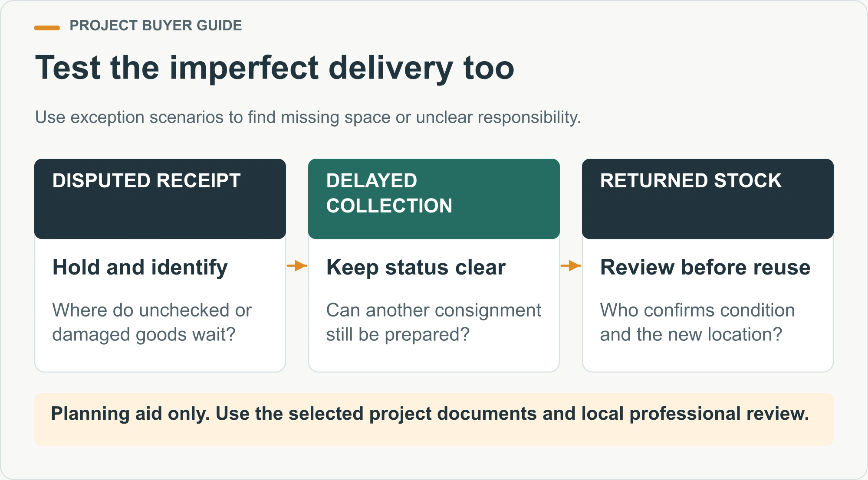Click the 'RETURNED STOCK' card header
Viewport: 868px width, 480px height.
pyautogui.click(x=708, y=199)
